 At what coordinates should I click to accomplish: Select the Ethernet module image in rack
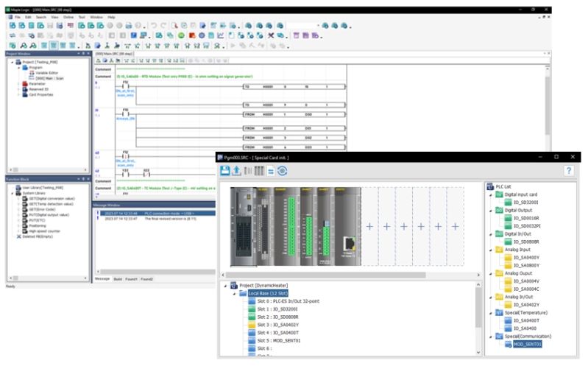click(347, 226)
